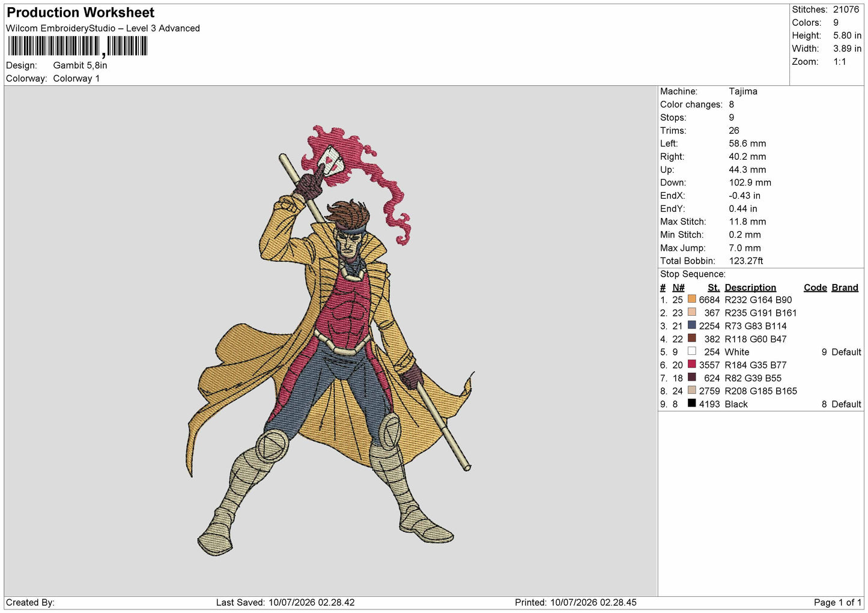Viewport: 868px width, 613px height.
Task: Select the beige R208 G185 B165 swatch
Action: (691, 390)
